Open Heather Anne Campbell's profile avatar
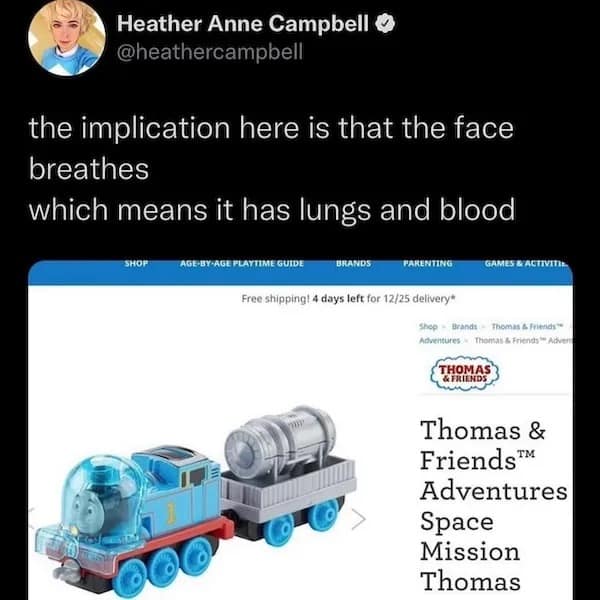The height and width of the screenshot is (600, 600). point(67,37)
